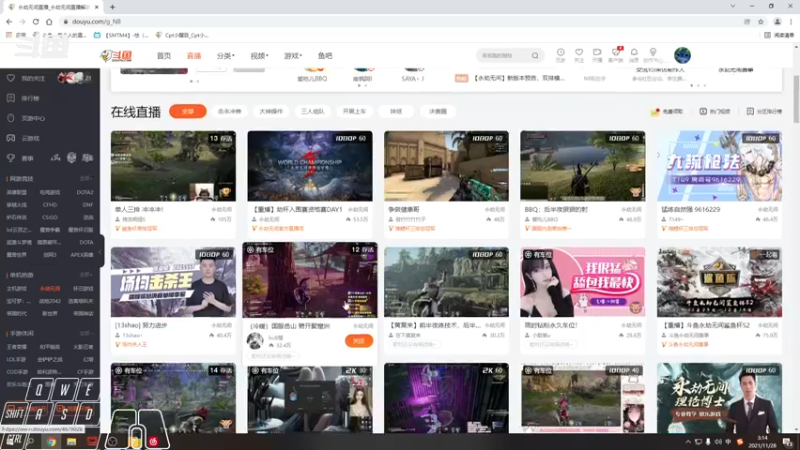This screenshot has height=450, width=800.
Task: Open NetEase Music red taskbar icon
Action: pyautogui.click(x=154, y=442)
